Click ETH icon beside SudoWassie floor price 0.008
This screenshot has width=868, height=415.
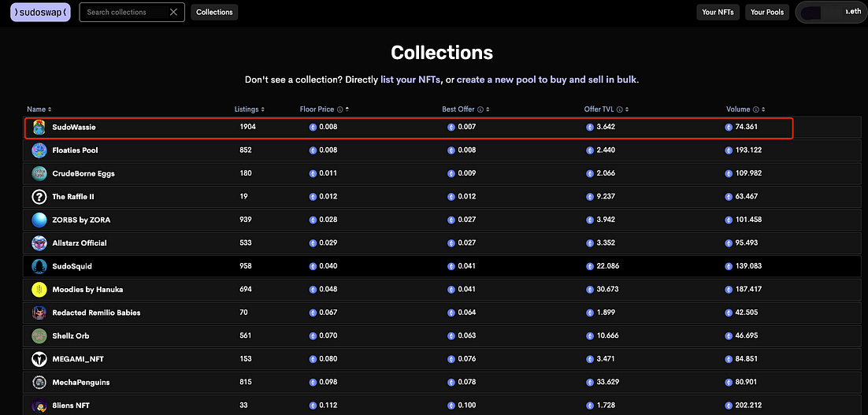tap(313, 128)
